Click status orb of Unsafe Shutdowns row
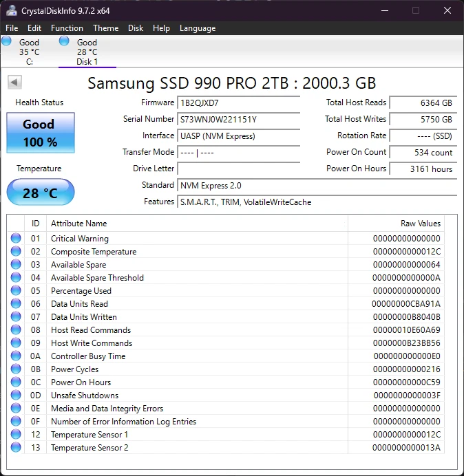Screen dimensions: 464x476 pyautogui.click(x=16, y=395)
